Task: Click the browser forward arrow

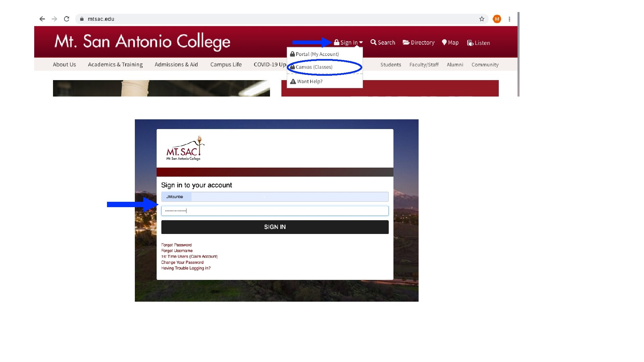Action: tap(54, 19)
